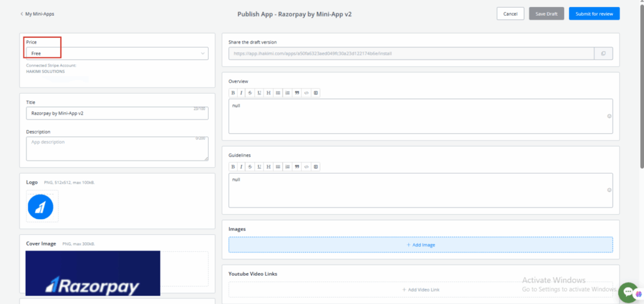Click strikethrough icon in Overview toolbar
This screenshot has width=644, height=304.
(x=250, y=93)
